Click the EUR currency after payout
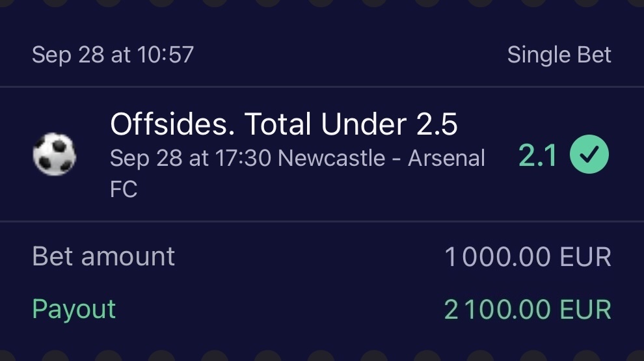This screenshot has width=644, height=361. [584, 310]
